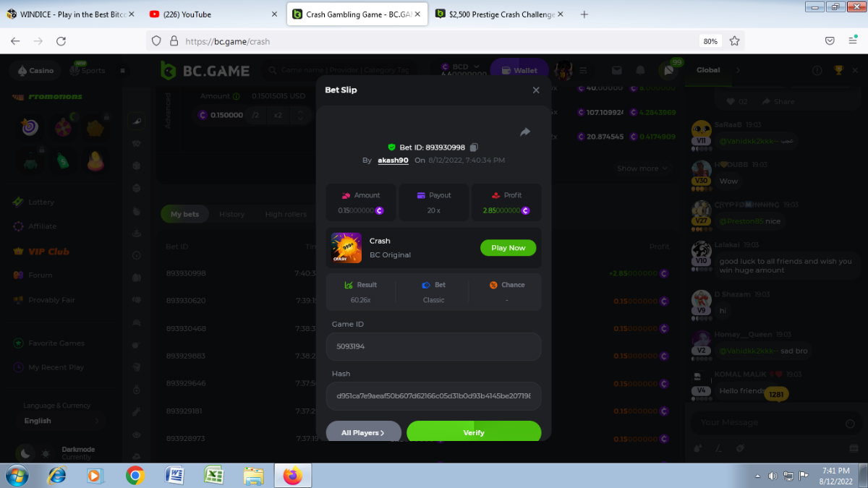Select the Hash text field
The height and width of the screenshot is (488, 868).
(x=433, y=396)
